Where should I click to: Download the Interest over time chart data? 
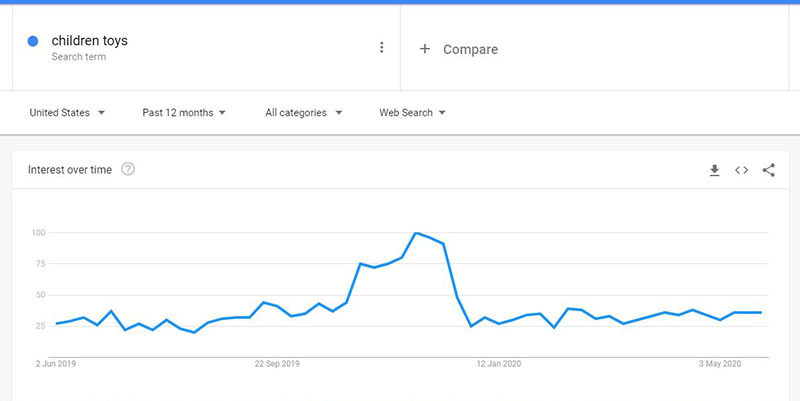point(714,170)
